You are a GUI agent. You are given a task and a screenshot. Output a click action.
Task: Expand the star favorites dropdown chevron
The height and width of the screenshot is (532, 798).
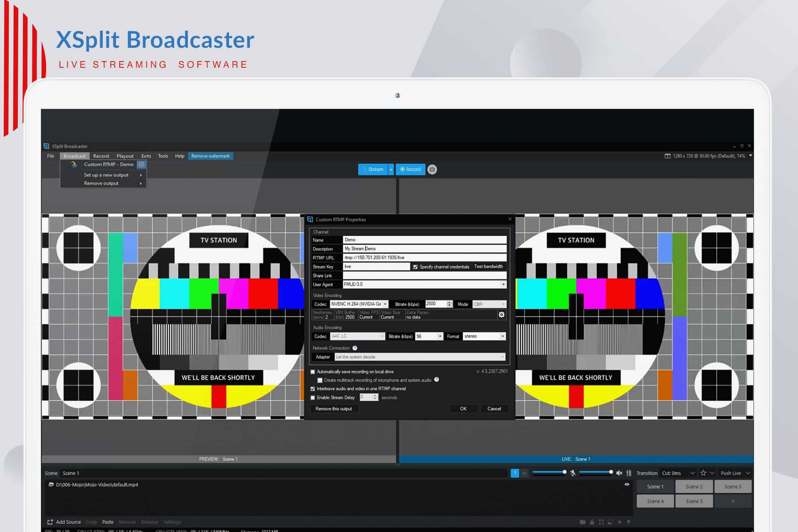pyautogui.click(x=712, y=473)
